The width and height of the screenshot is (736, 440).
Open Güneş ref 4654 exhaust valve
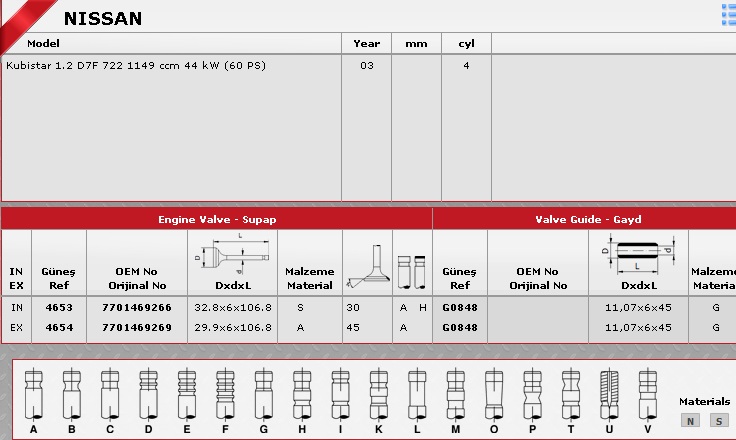point(59,327)
